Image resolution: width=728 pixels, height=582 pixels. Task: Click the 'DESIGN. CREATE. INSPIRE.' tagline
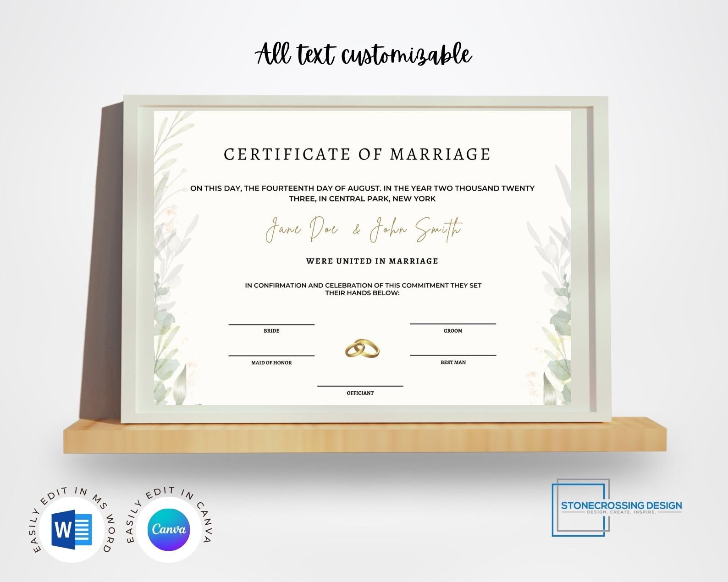coord(622,512)
